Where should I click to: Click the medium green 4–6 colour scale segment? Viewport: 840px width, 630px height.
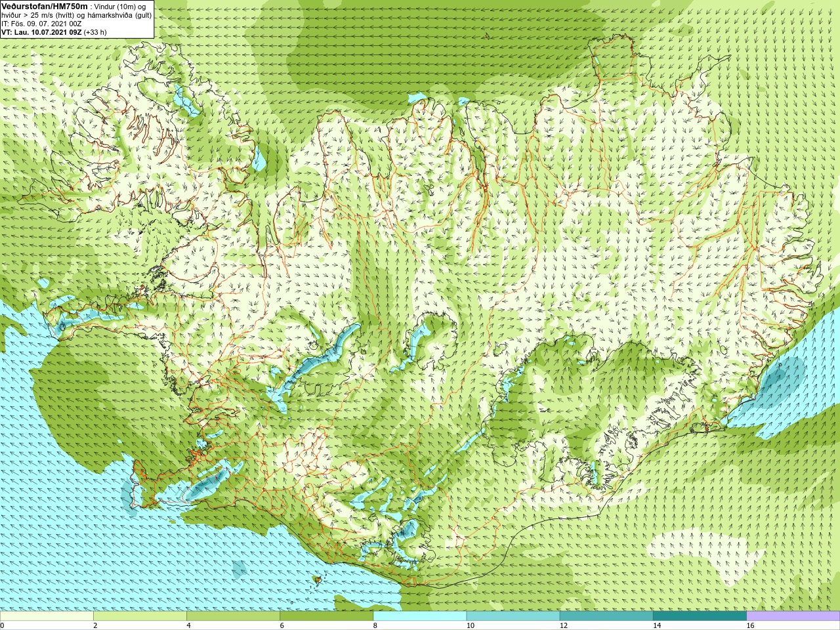[x=233, y=616]
